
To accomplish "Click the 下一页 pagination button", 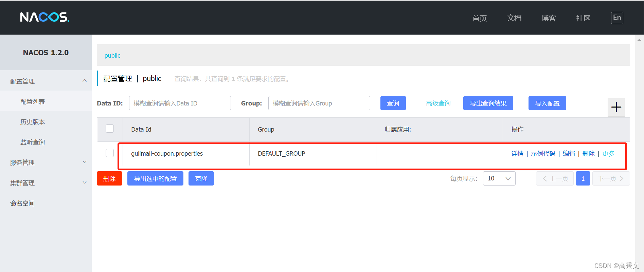I will [611, 178].
